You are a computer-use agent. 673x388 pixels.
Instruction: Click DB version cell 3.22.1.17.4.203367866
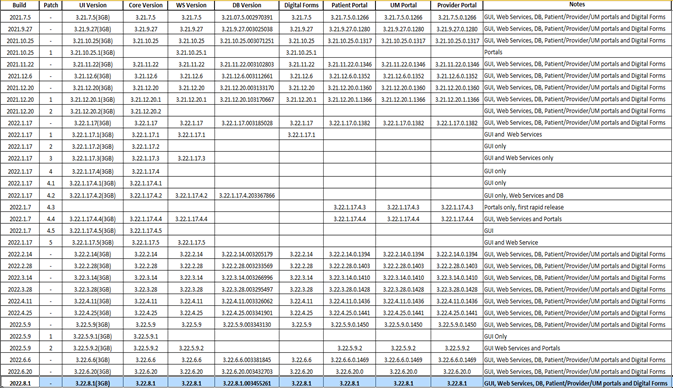point(247,195)
